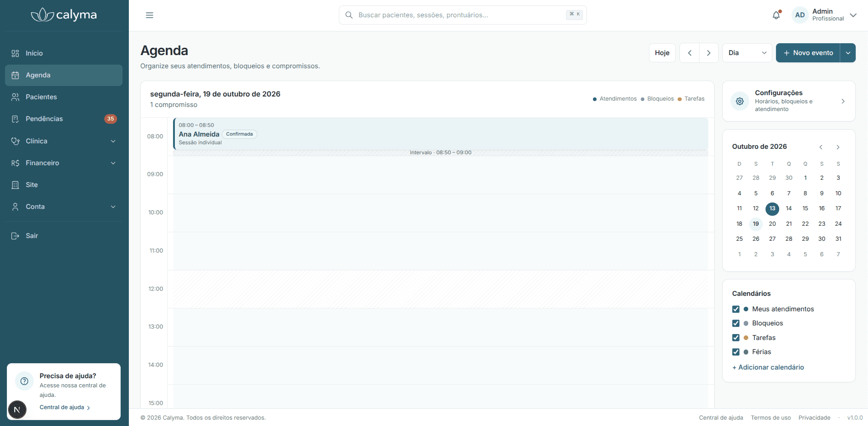Image resolution: width=868 pixels, height=426 pixels.
Task: Click the help question mark icon
Action: click(25, 381)
